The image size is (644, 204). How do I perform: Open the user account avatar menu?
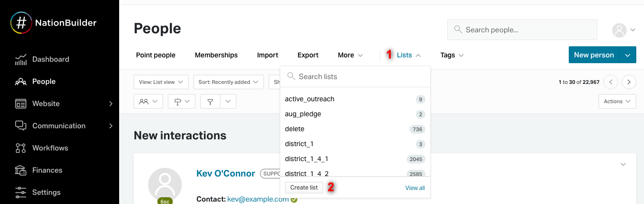point(619,30)
